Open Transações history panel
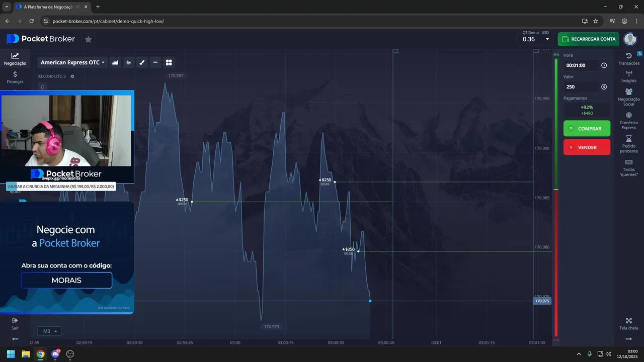Viewport: 644px width, 362px height. coord(629,59)
